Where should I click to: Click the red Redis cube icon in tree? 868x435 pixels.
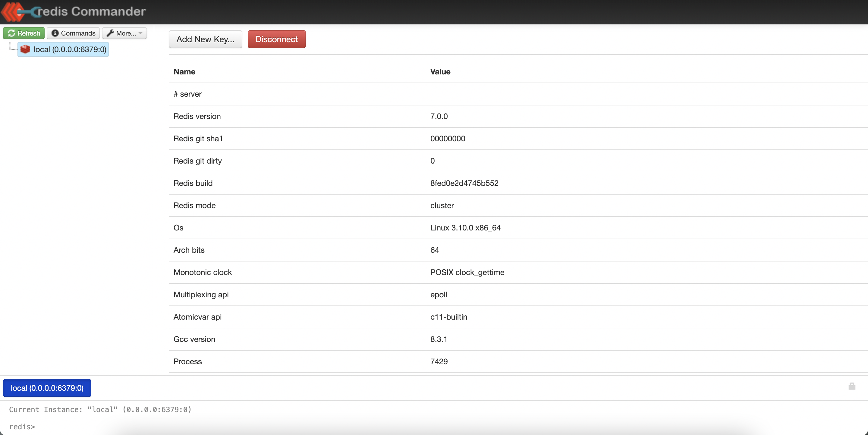(x=25, y=49)
